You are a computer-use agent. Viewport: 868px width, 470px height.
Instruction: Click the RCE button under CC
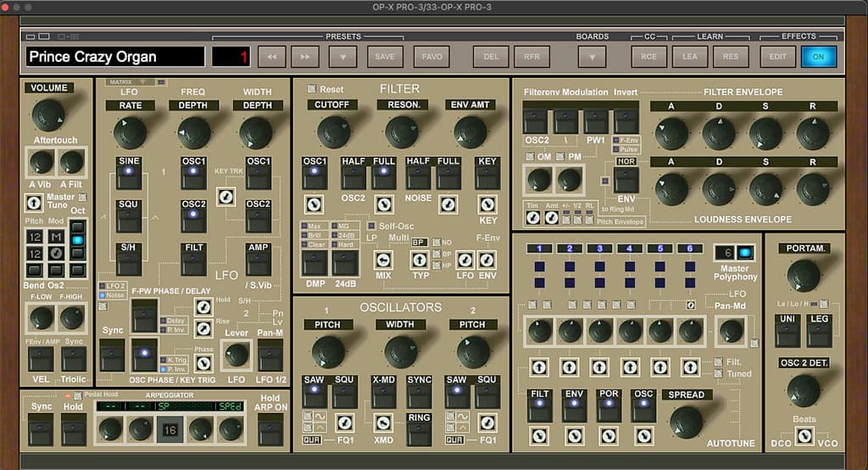(x=648, y=57)
